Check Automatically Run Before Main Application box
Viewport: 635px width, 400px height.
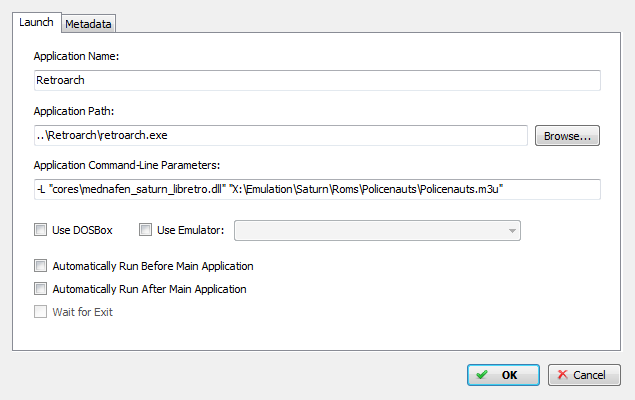[x=40, y=266]
